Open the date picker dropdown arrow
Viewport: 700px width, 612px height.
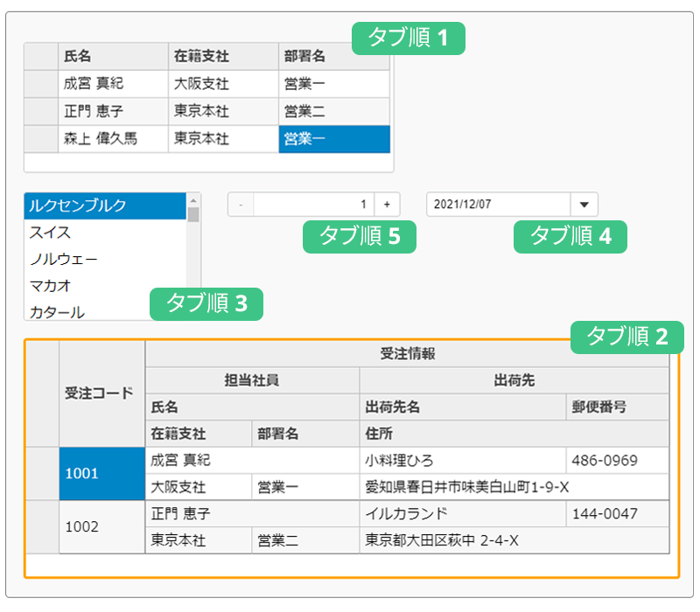tap(586, 204)
